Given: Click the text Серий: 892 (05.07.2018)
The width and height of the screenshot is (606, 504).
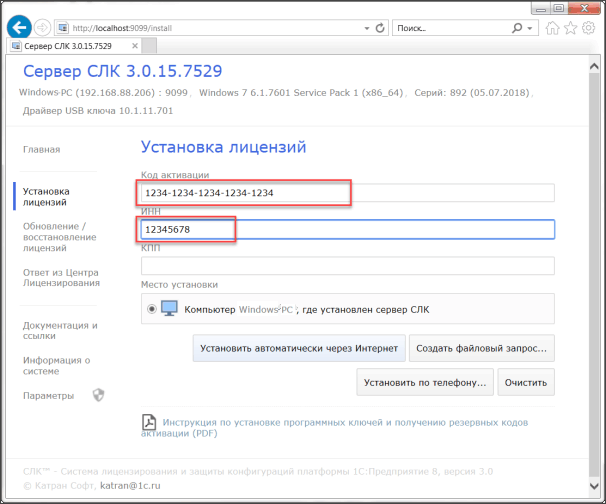Looking at the screenshot, I should (x=472, y=93).
